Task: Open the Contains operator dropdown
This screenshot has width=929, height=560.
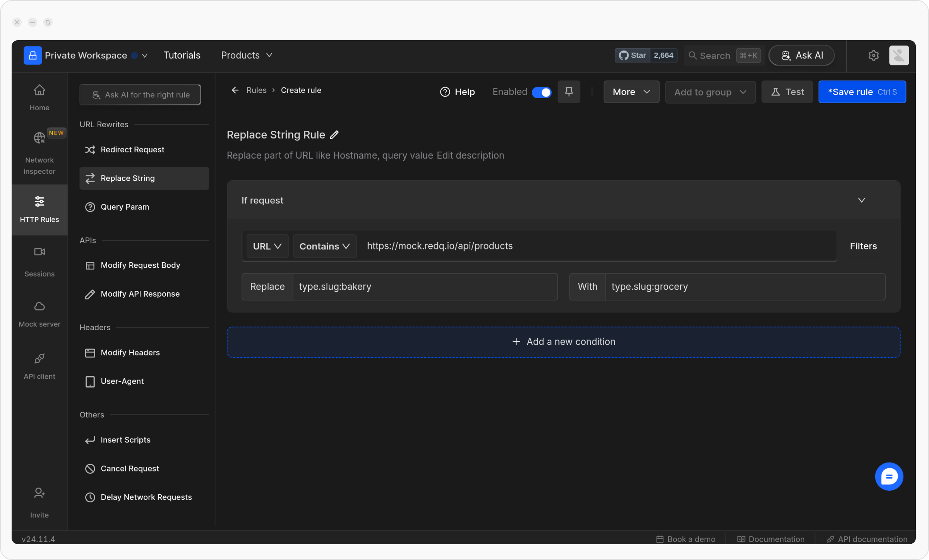Action: point(324,246)
